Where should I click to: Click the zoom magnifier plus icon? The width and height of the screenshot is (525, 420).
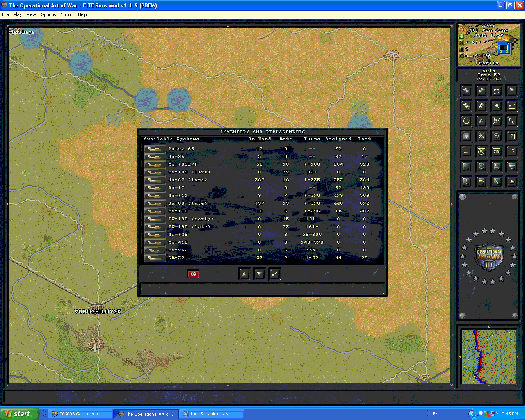coord(496,136)
